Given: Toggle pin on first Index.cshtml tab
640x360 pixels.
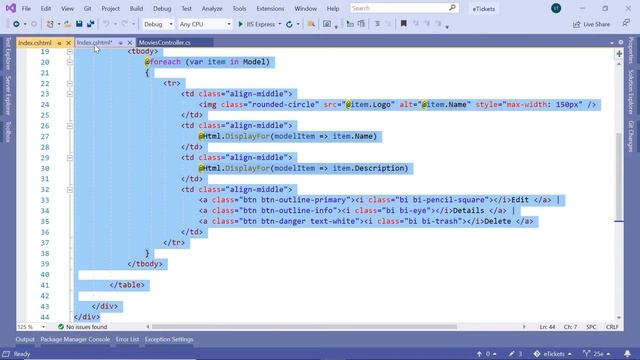Looking at the screenshot, I should tap(59, 43).
